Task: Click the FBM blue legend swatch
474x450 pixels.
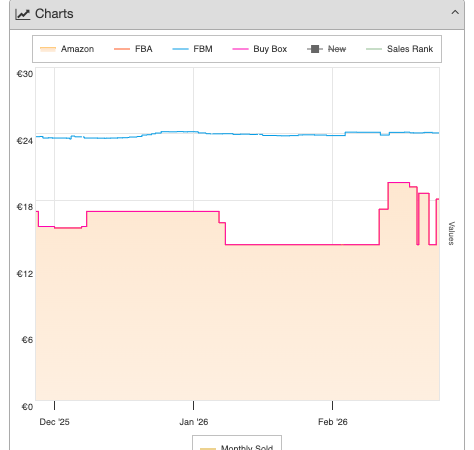Action: click(x=180, y=49)
